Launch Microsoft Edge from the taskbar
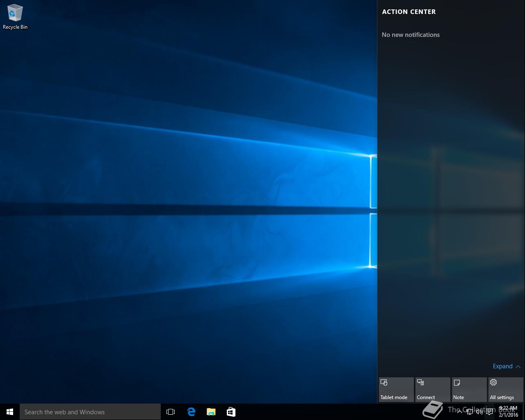The image size is (525, 420). point(191,412)
